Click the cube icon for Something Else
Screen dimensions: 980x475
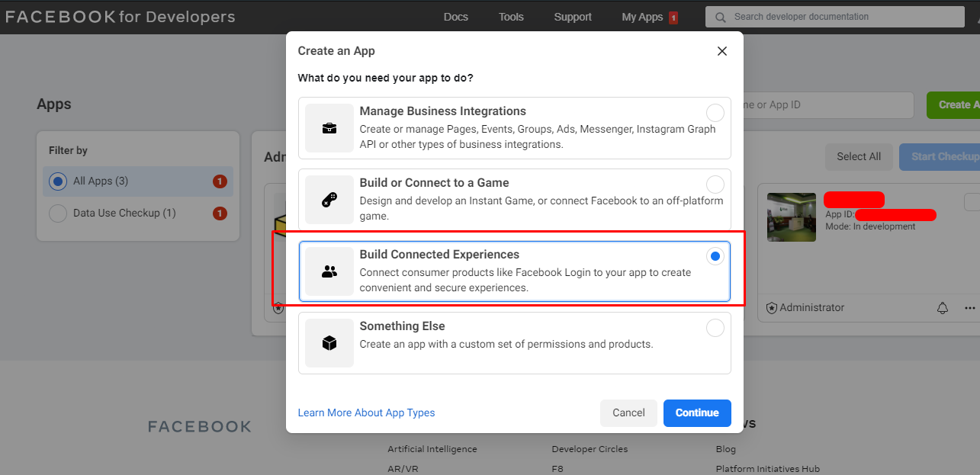[329, 343]
